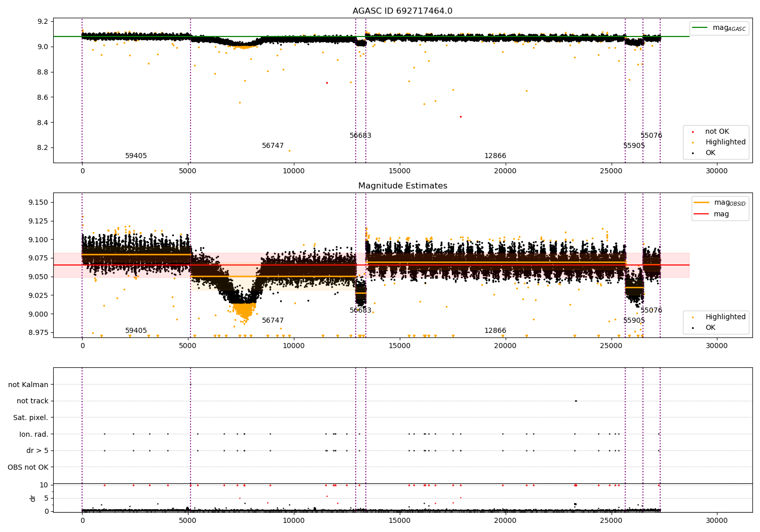760x532 pixels.
Task: Click the '8.4' y-axis tick label
Action: pos(44,123)
